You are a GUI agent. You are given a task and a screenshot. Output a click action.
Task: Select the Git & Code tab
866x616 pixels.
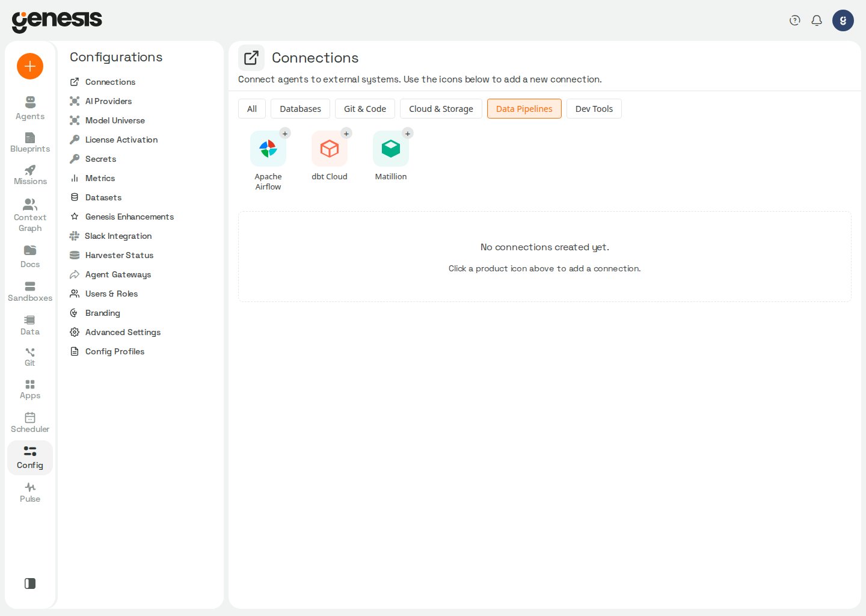365,109
